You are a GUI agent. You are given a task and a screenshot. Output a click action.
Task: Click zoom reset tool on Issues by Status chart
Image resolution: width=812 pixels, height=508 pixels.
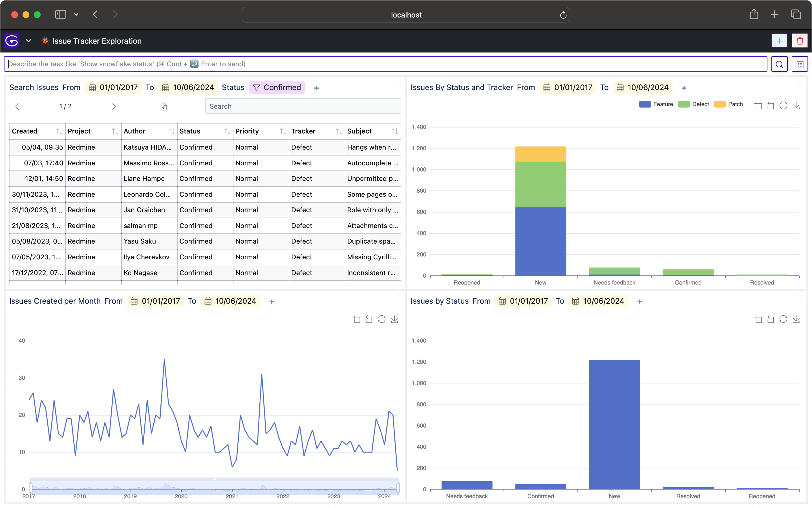(x=771, y=319)
